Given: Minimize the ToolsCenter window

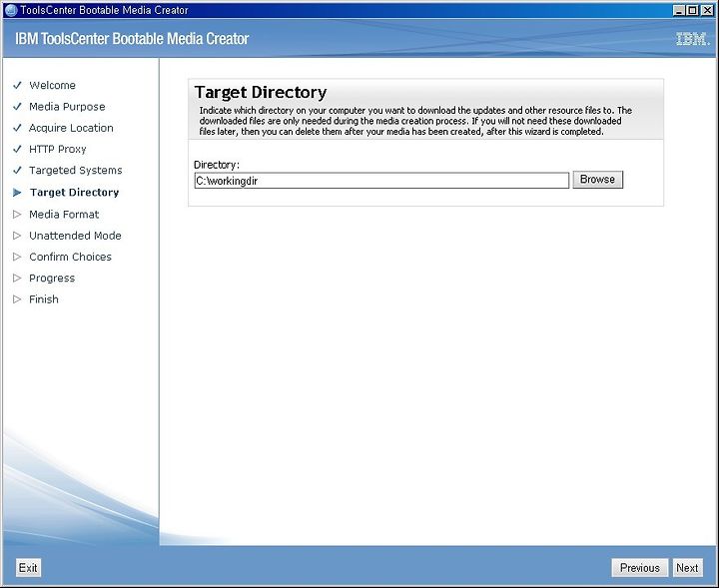Looking at the screenshot, I should pyautogui.click(x=679, y=10).
